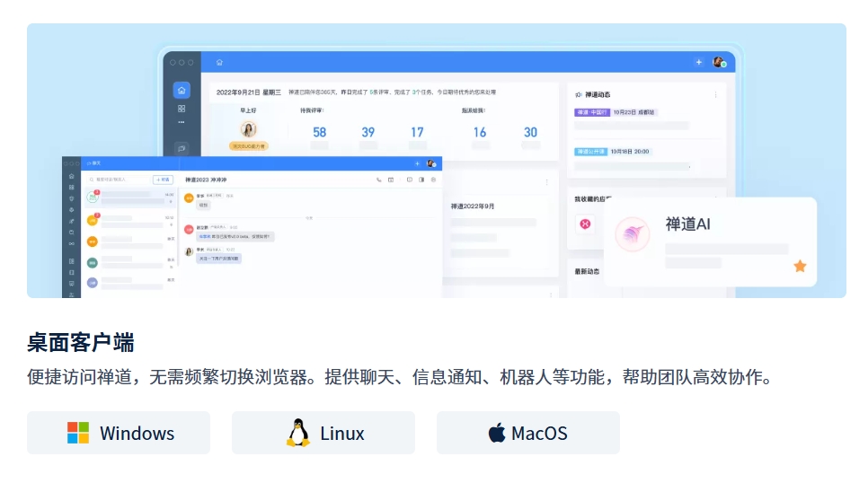Open the user avatar in dashboard header
Viewport: 868px width, 483px height.
(x=719, y=62)
